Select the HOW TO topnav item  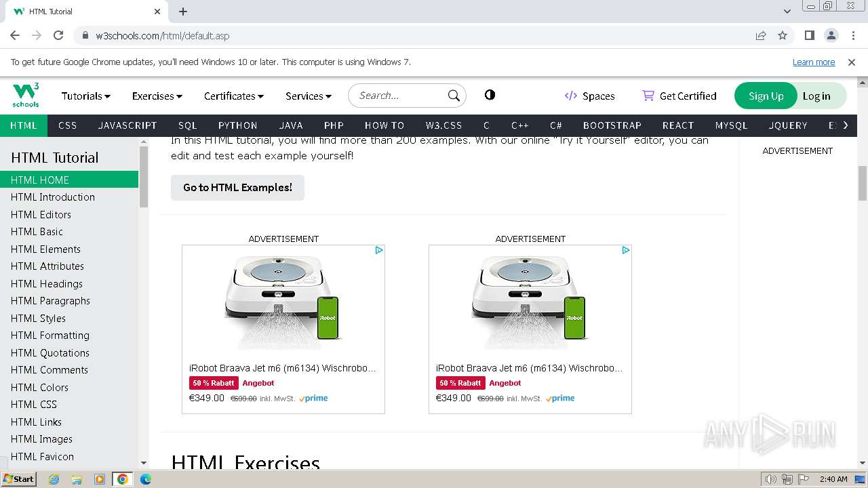pos(384,125)
